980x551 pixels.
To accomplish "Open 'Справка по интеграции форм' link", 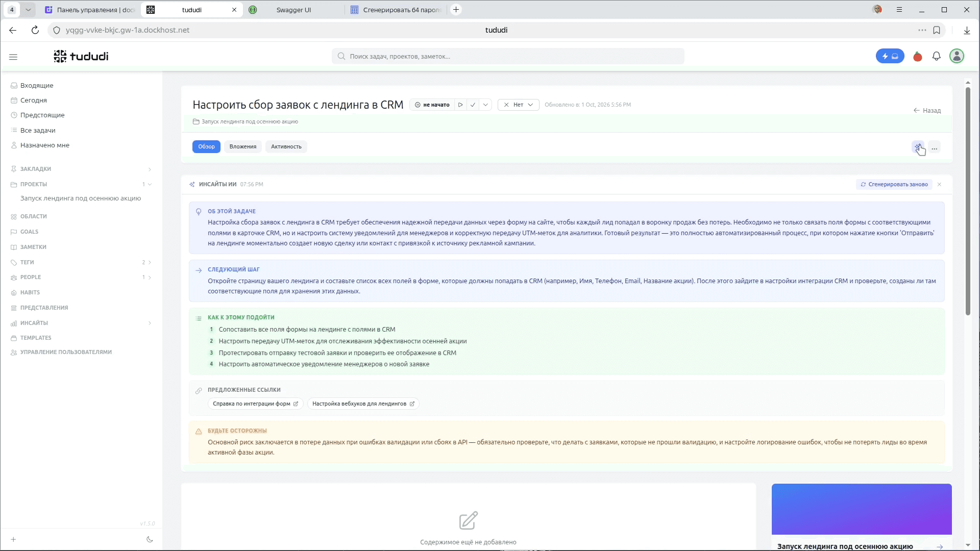I will tap(256, 404).
